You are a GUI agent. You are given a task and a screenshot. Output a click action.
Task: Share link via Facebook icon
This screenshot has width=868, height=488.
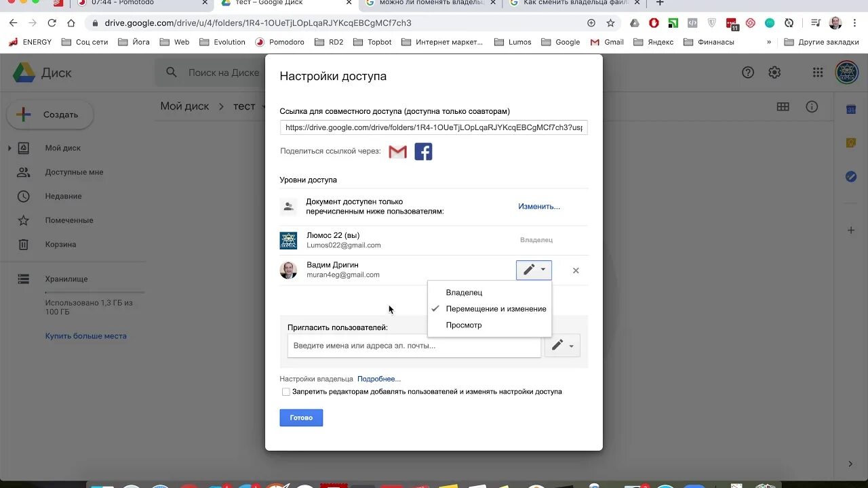[423, 152]
